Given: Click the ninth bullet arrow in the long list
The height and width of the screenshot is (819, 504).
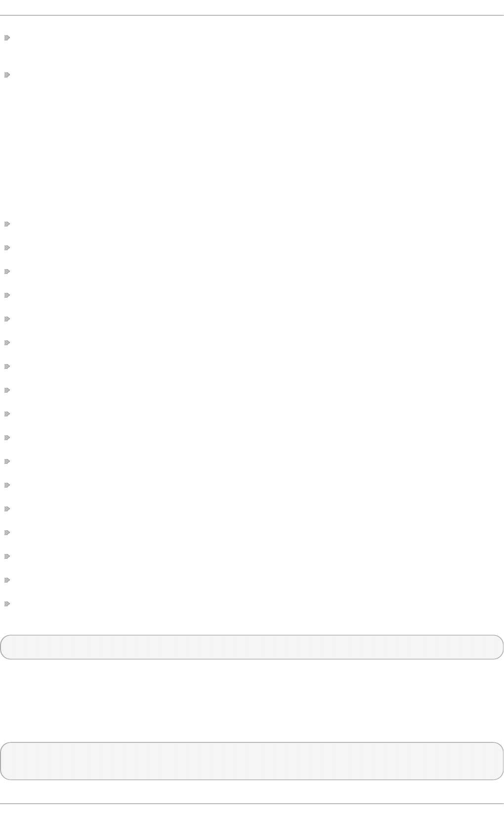Looking at the screenshot, I should coord(7,414).
